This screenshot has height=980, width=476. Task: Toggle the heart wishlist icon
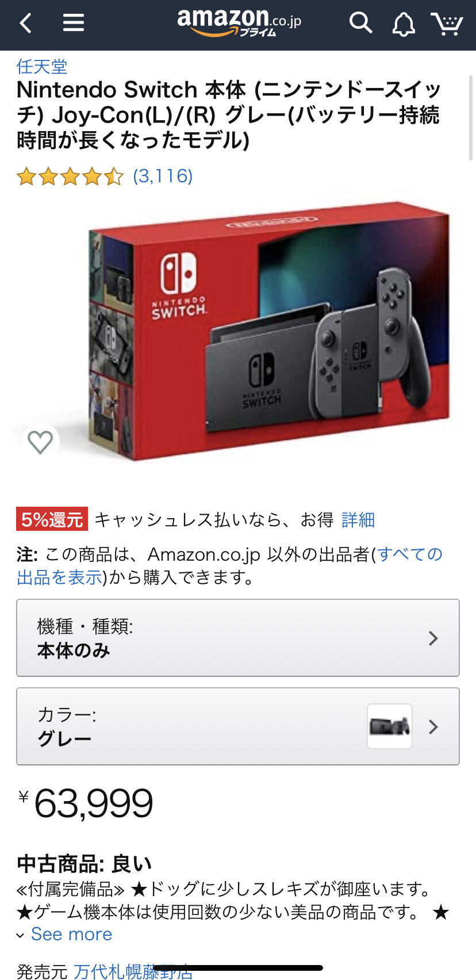coord(40,442)
